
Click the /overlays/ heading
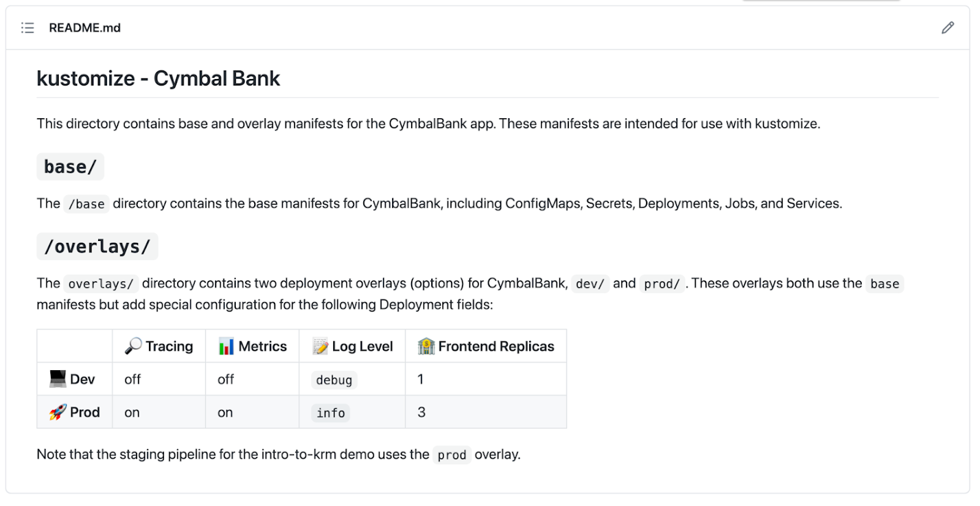tap(97, 247)
